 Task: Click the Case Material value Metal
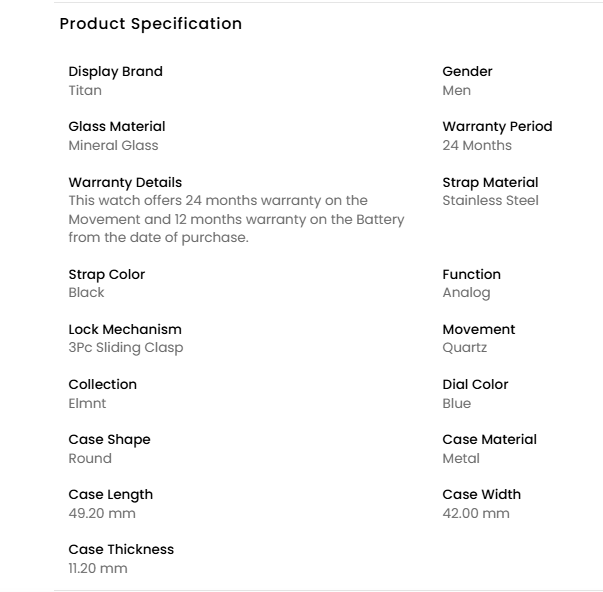pyautogui.click(x=461, y=459)
